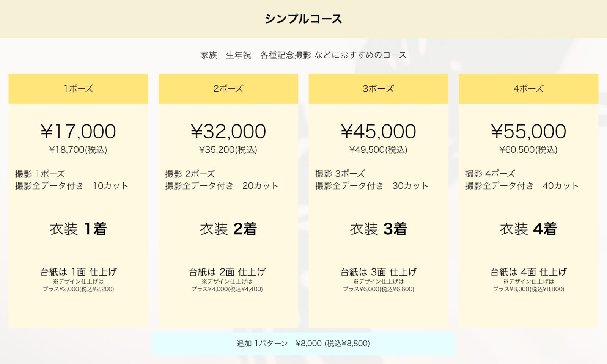The height and width of the screenshot is (364, 607).
Task: Click the プラス¥6,000(税込¥6,600) design note
Action: (378, 289)
